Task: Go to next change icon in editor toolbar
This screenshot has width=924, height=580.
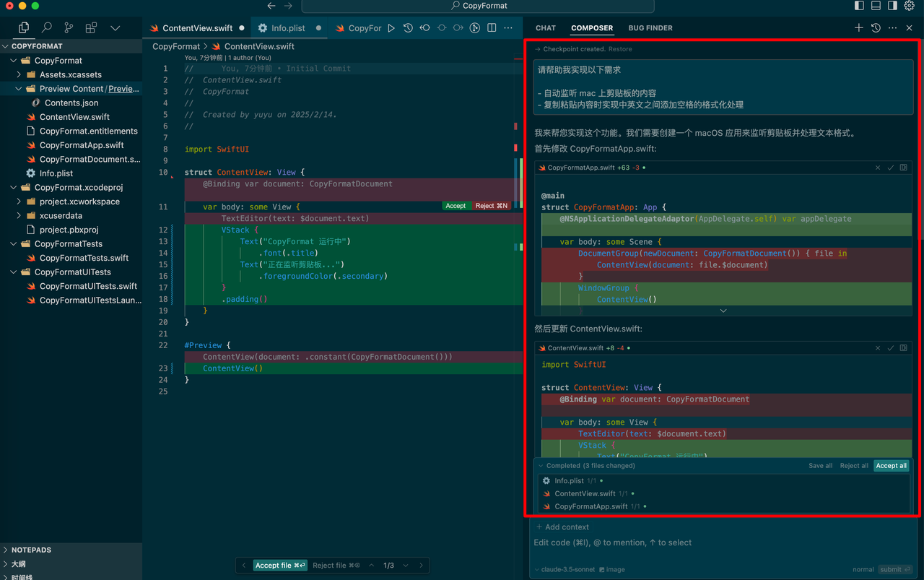Action: pos(458,28)
